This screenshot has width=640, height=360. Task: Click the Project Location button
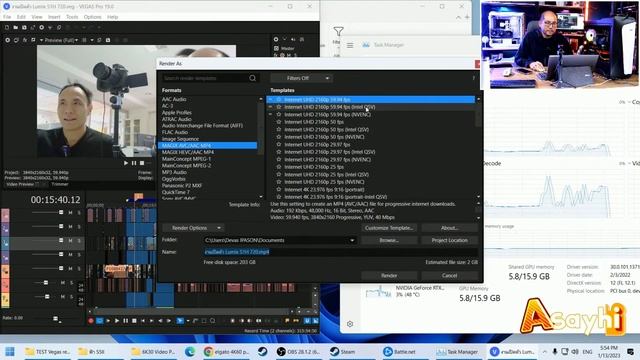[x=449, y=240]
